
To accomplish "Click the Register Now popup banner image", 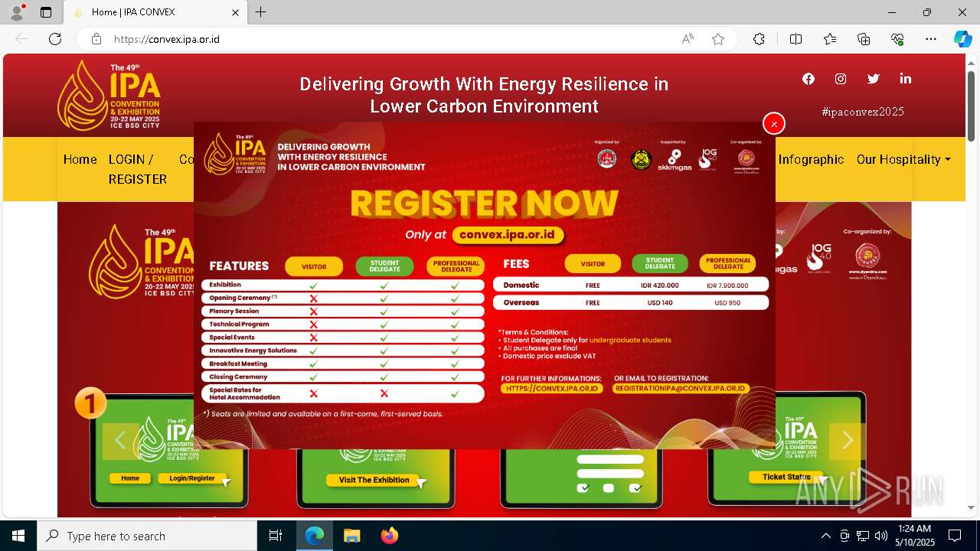I will click(484, 285).
